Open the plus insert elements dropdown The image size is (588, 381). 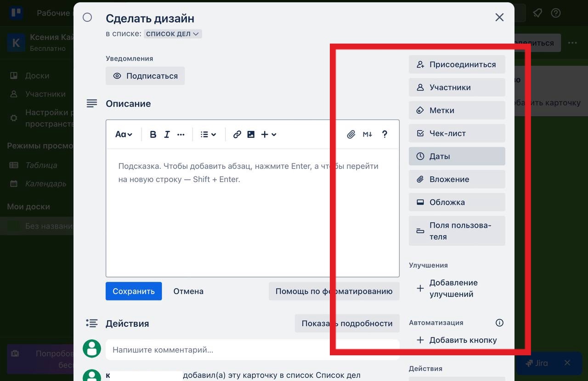pyautogui.click(x=269, y=134)
